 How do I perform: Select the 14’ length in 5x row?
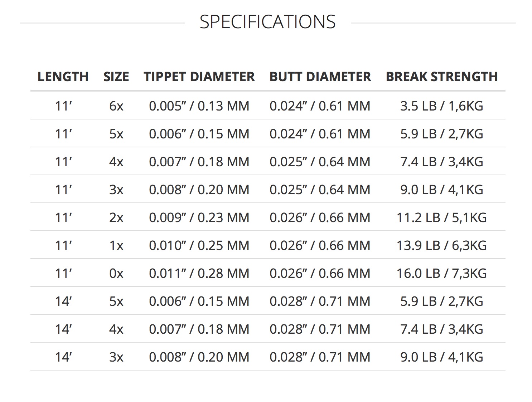(63, 301)
